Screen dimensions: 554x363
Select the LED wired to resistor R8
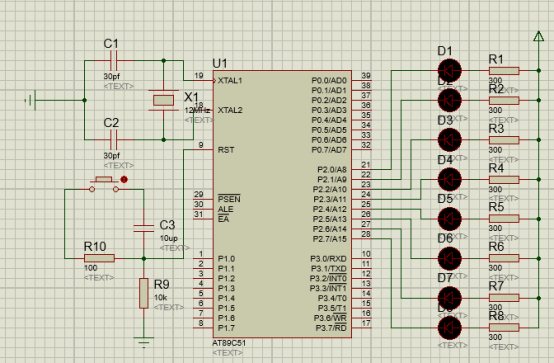coord(449,328)
